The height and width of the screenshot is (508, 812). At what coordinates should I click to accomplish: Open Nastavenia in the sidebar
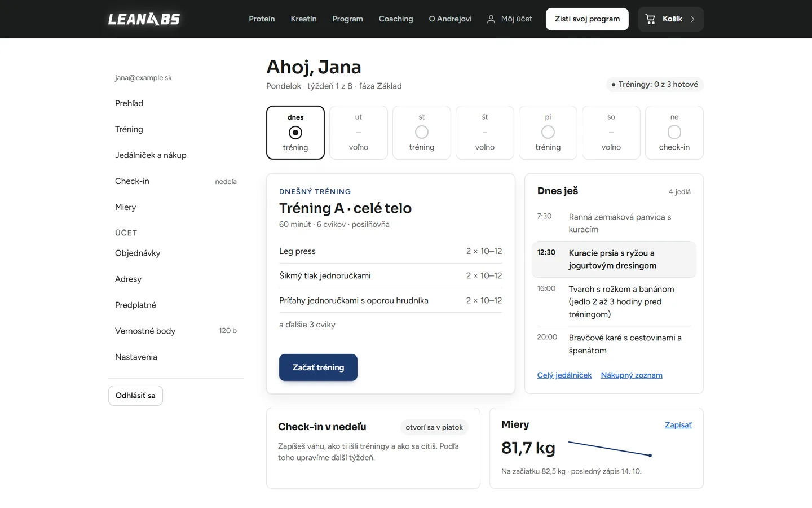[176, 357]
